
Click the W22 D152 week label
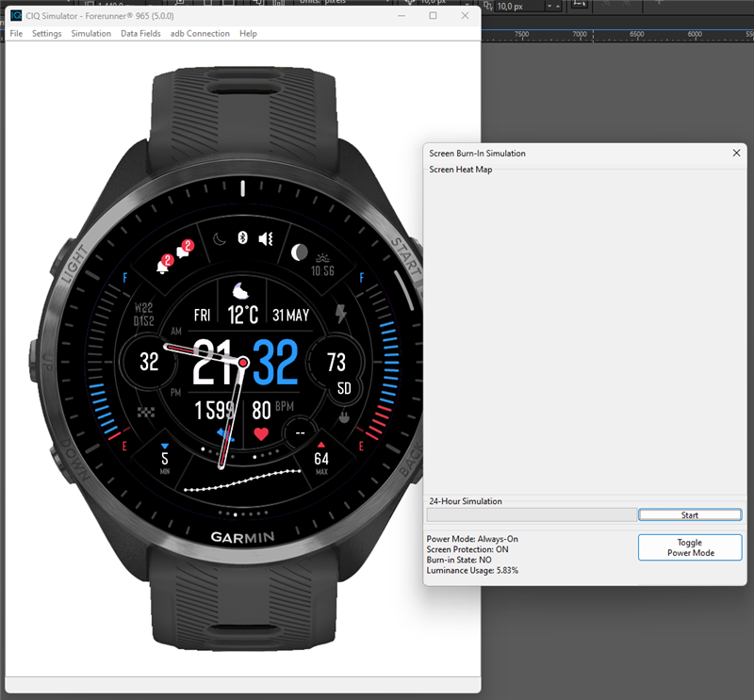[x=144, y=315]
